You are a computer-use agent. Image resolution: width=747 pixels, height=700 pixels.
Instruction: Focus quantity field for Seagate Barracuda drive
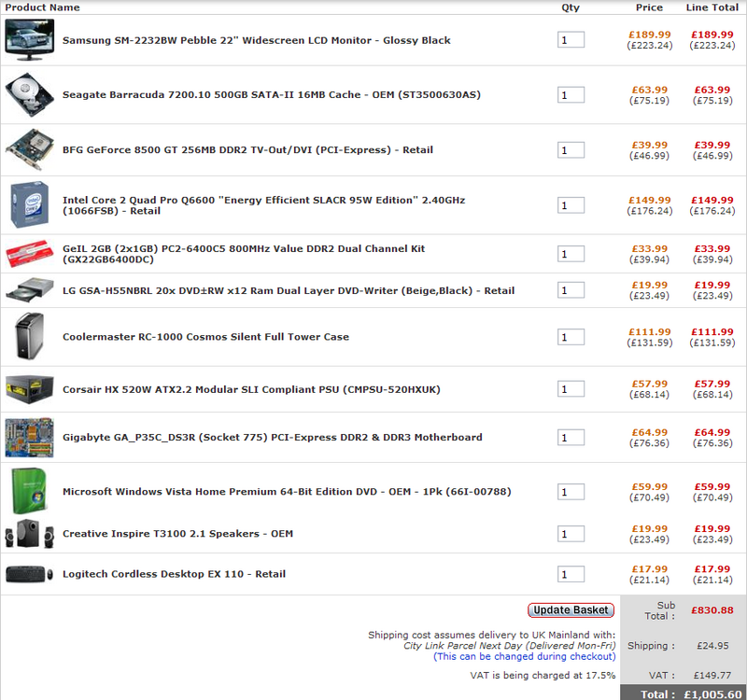point(571,95)
